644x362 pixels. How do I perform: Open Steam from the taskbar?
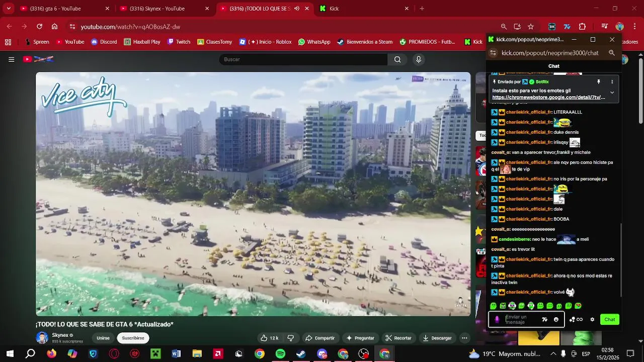tap(301, 354)
